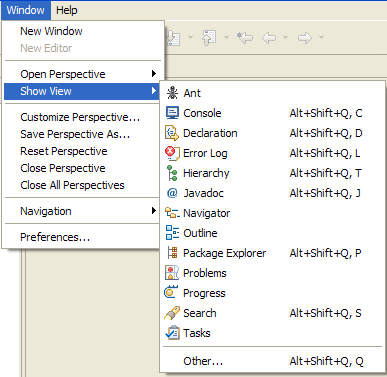Select Save Perspective As...
Image resolution: width=387 pixels, height=377 pixels.
(83, 134)
